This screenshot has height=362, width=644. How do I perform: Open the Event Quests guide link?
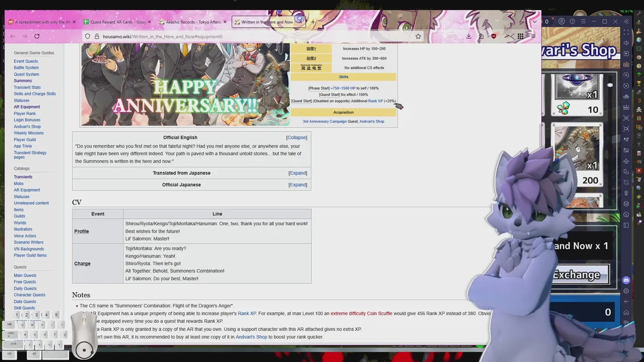26,61
